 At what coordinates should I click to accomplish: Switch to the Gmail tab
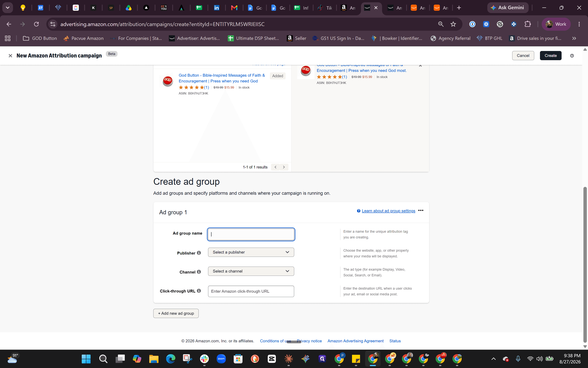234,8
